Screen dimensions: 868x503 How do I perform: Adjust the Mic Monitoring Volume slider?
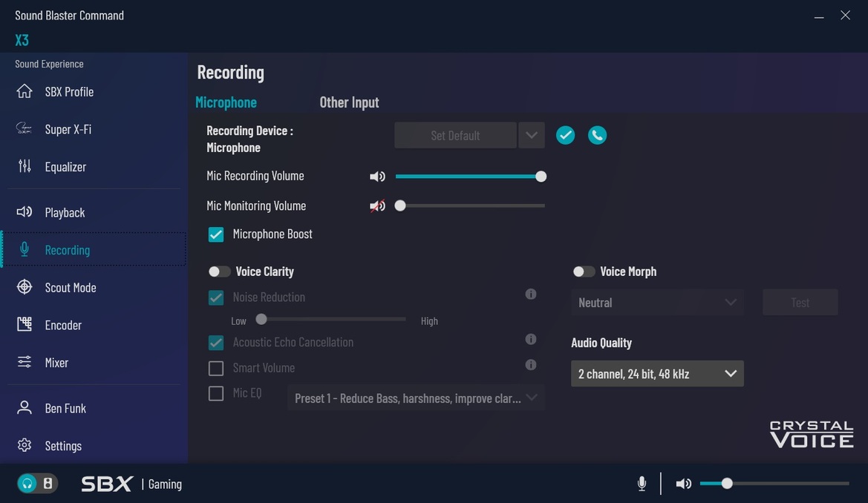coord(470,206)
